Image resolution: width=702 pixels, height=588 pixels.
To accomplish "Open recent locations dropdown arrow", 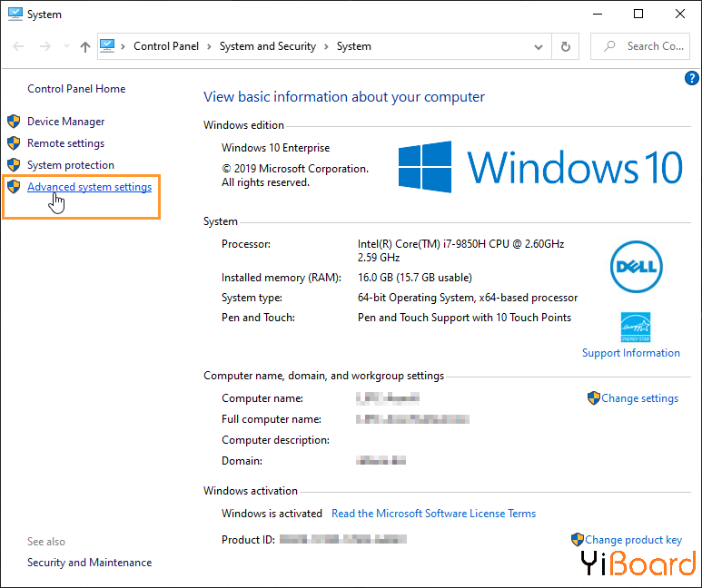I will pyautogui.click(x=66, y=46).
